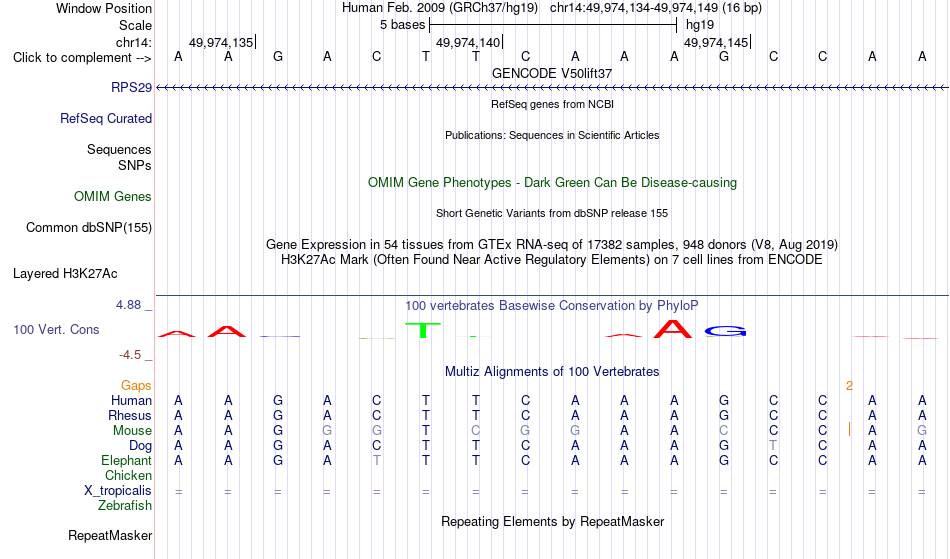950x559 pixels.
Task: Click the OMIM Gene Phenotypes track title
Action: (552, 183)
